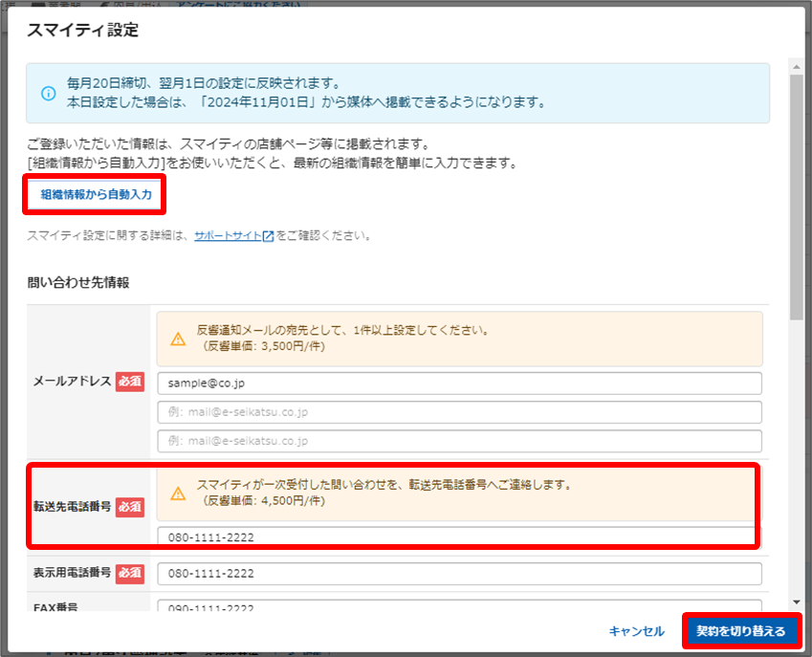Click the 反響単価: 3,500円/件 text
812x657 pixels.
click(x=264, y=346)
